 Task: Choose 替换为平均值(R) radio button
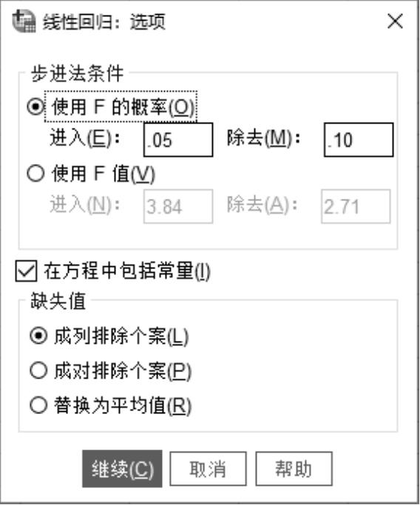coord(38,405)
